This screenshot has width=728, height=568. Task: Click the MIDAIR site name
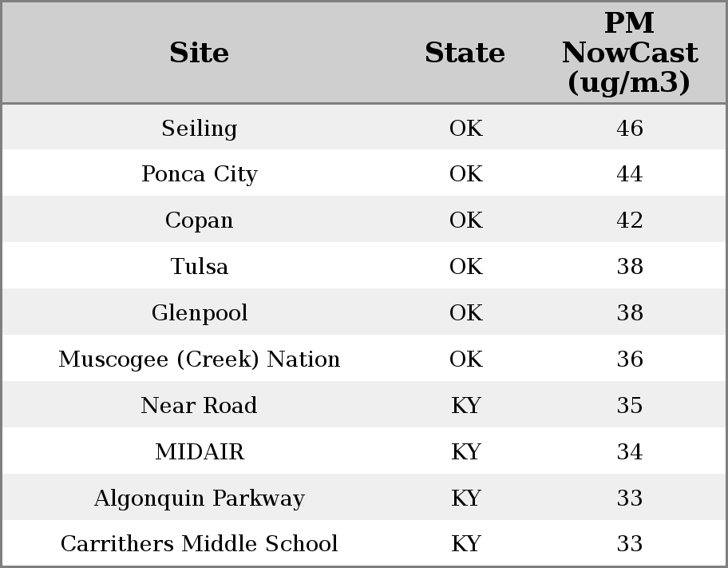[x=199, y=452]
